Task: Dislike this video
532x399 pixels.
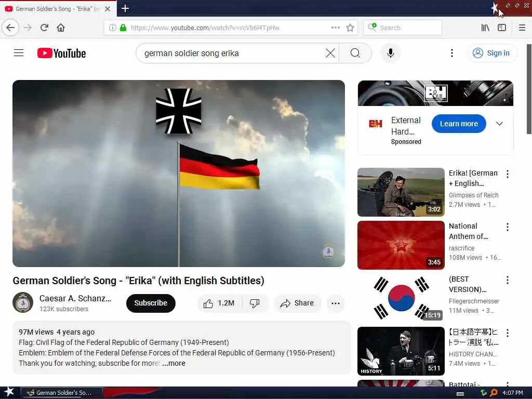Action: coord(255,303)
